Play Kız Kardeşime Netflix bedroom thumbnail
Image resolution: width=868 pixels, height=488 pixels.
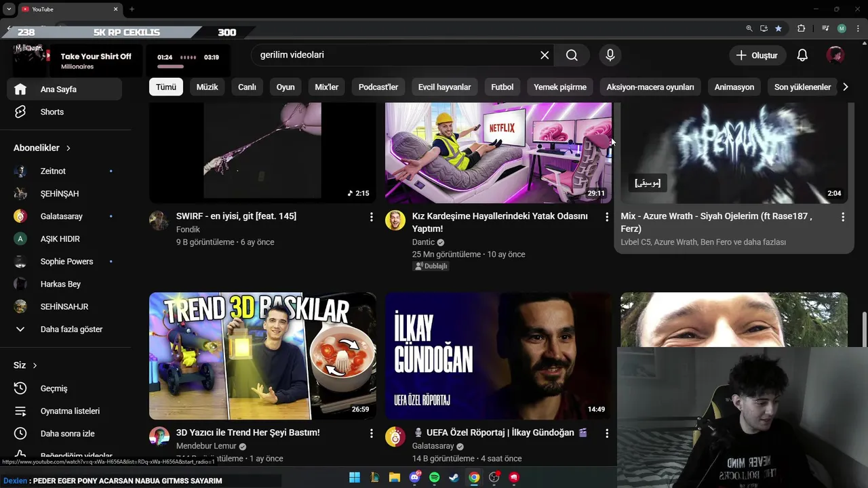pos(498,152)
